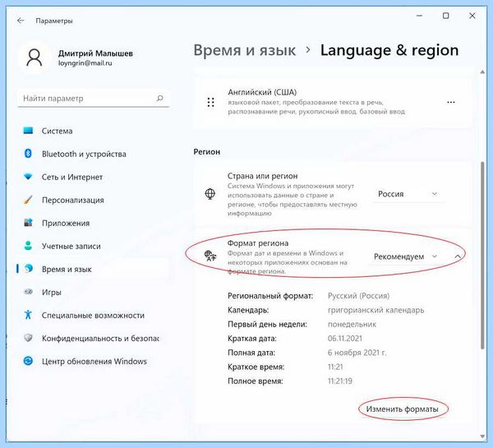493x448 pixels.
Task: Open Конфиденциальность и безопасность section
Action: 93,338
